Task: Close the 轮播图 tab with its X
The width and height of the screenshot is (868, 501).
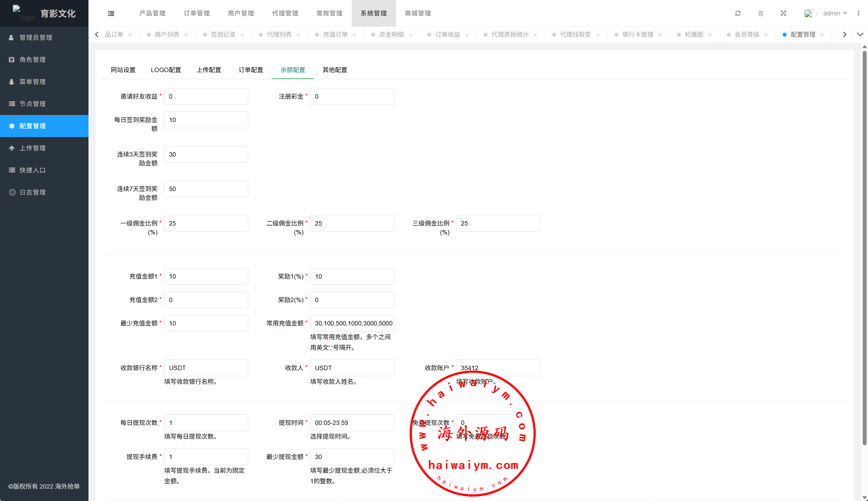Action: 710,35
